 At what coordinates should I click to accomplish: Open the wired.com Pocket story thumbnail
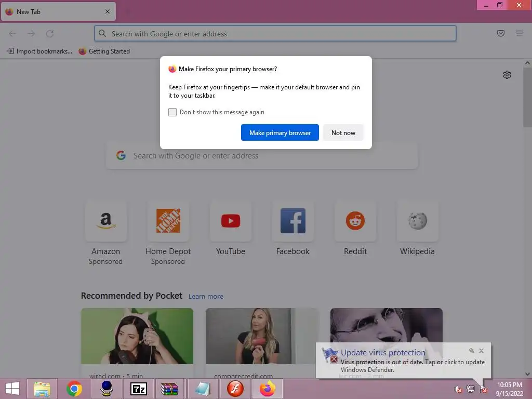137,336
